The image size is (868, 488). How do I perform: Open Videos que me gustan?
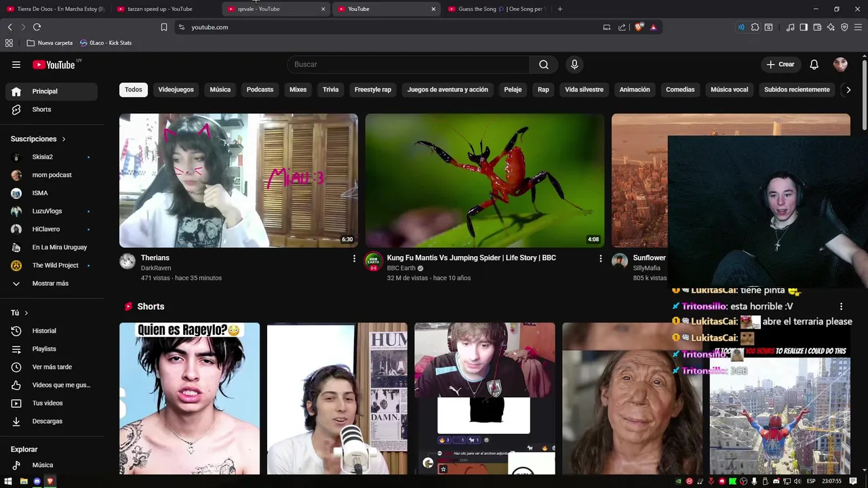click(52, 385)
